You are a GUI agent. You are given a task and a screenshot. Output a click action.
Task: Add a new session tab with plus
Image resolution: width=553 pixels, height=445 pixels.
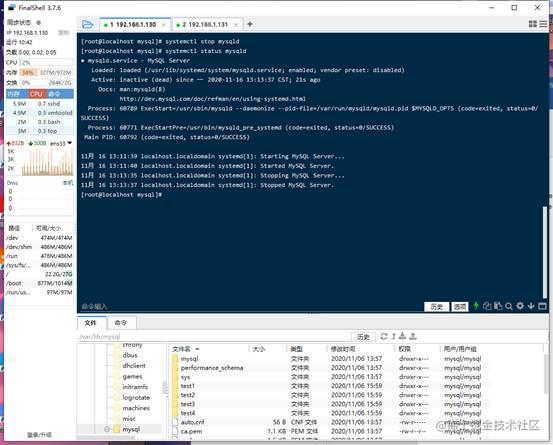pyautogui.click(x=250, y=24)
